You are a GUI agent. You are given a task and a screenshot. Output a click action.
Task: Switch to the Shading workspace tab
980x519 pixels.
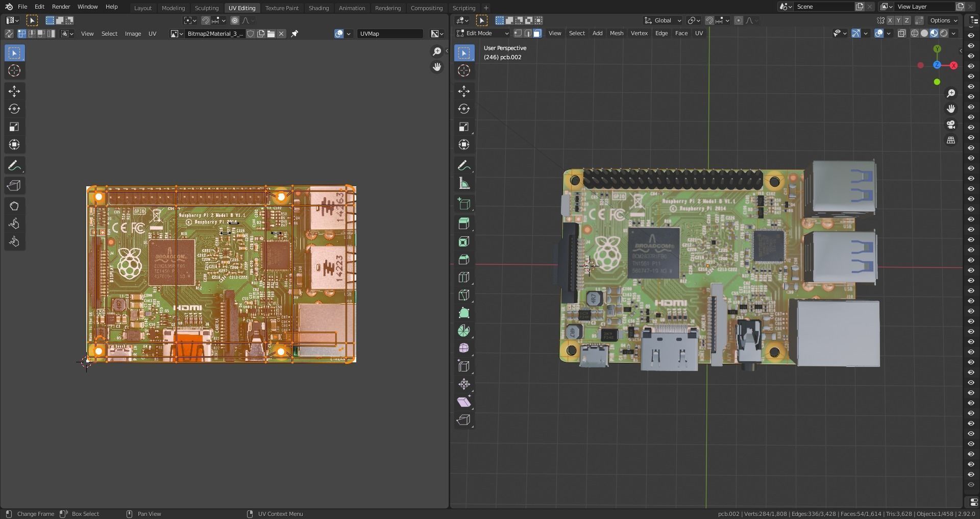[318, 8]
